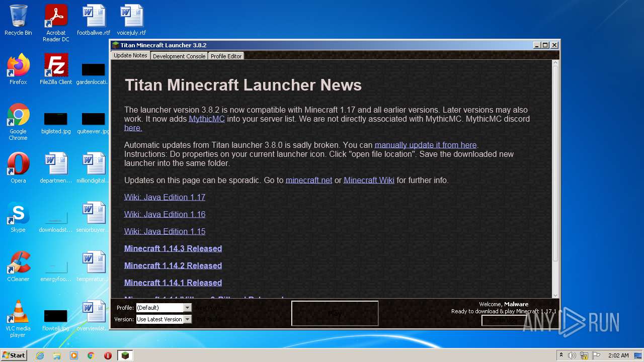Viewport: 644px width, 362px height.
Task: Click the Titan Minecraft Launcher title bar icon
Action: click(116, 45)
